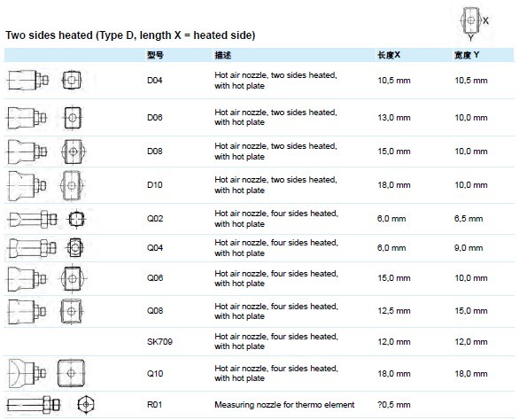Click the R01 measuring nozzle side drawing
The image size is (519, 420).
[33, 404]
